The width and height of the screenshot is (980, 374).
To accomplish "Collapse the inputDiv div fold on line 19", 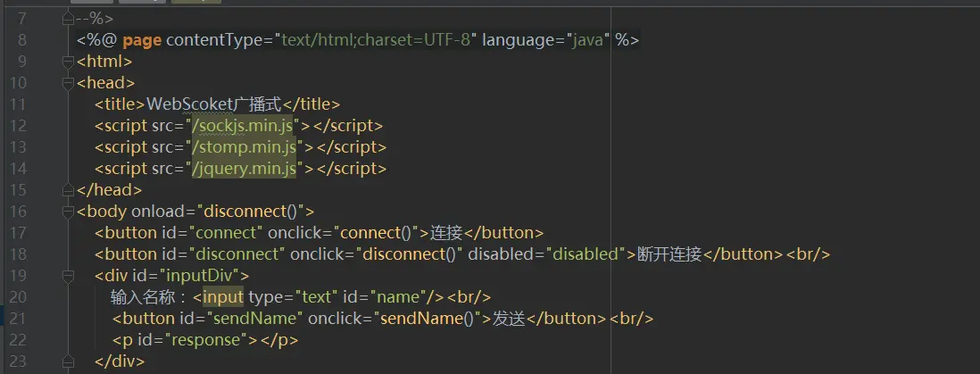I will pyautogui.click(x=68, y=275).
